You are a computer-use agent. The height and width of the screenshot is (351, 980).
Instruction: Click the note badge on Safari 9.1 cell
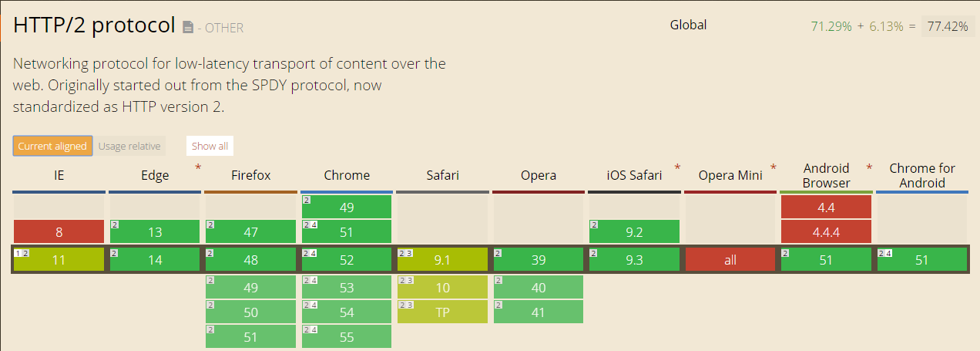pyautogui.click(x=405, y=253)
